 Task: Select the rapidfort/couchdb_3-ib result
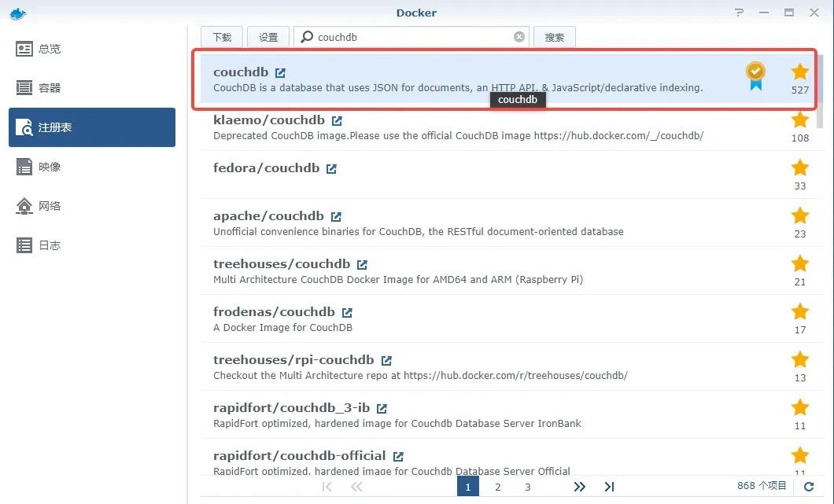click(508, 414)
